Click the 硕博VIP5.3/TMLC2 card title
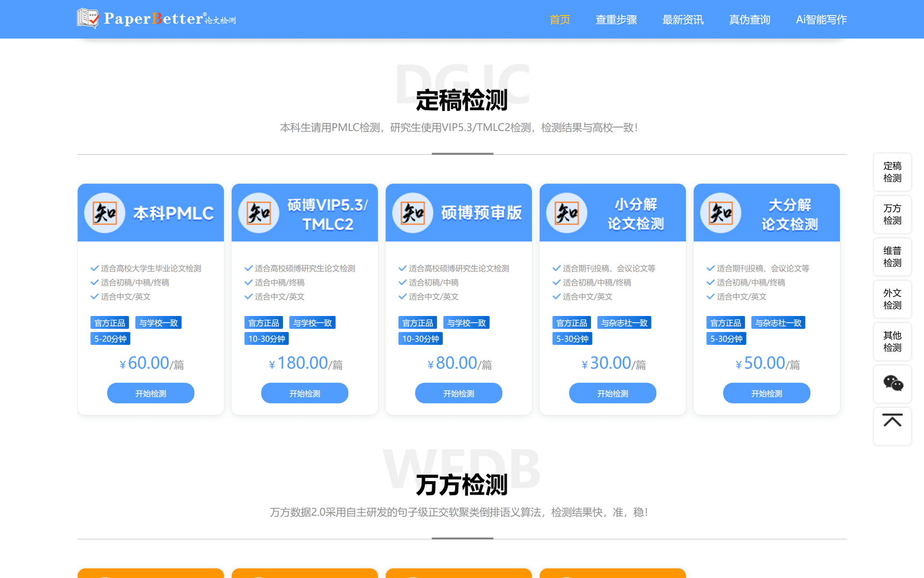This screenshot has height=578, width=924. [x=328, y=214]
